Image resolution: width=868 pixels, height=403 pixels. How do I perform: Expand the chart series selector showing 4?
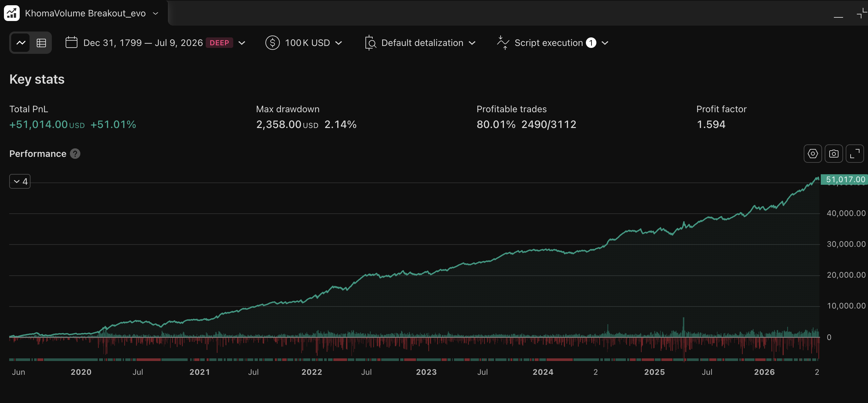point(20,181)
